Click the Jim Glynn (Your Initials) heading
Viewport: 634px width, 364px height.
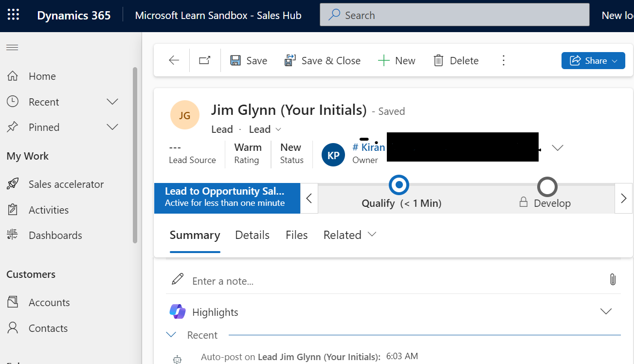[x=289, y=110]
